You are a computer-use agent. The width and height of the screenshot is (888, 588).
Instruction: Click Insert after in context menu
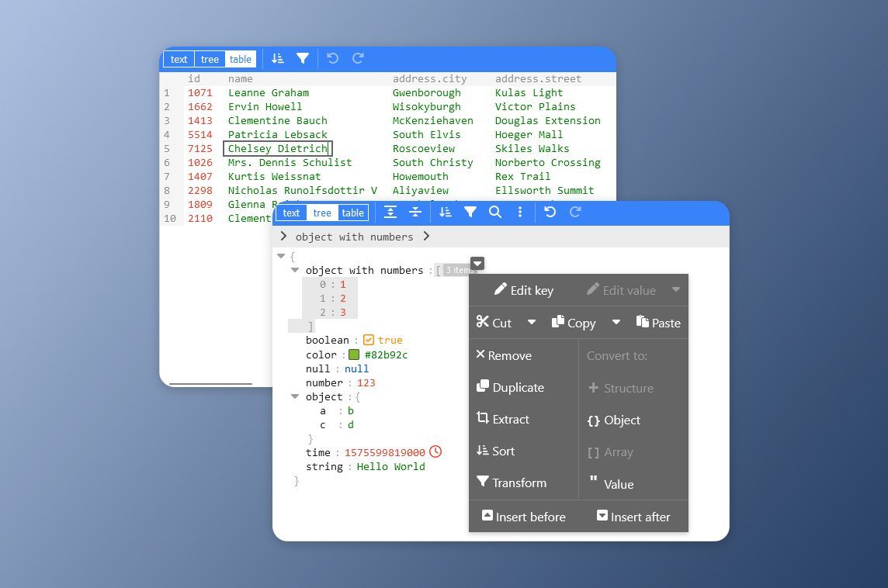point(633,516)
